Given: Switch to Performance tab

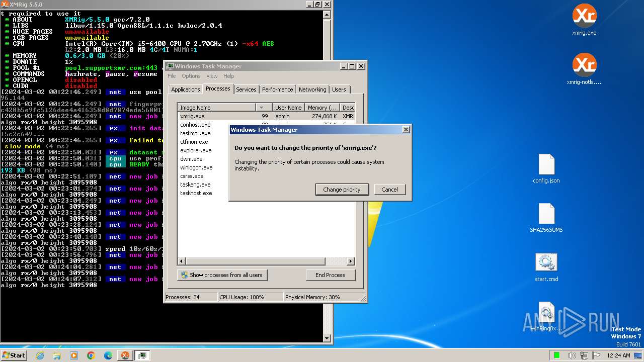Looking at the screenshot, I should click(277, 89).
